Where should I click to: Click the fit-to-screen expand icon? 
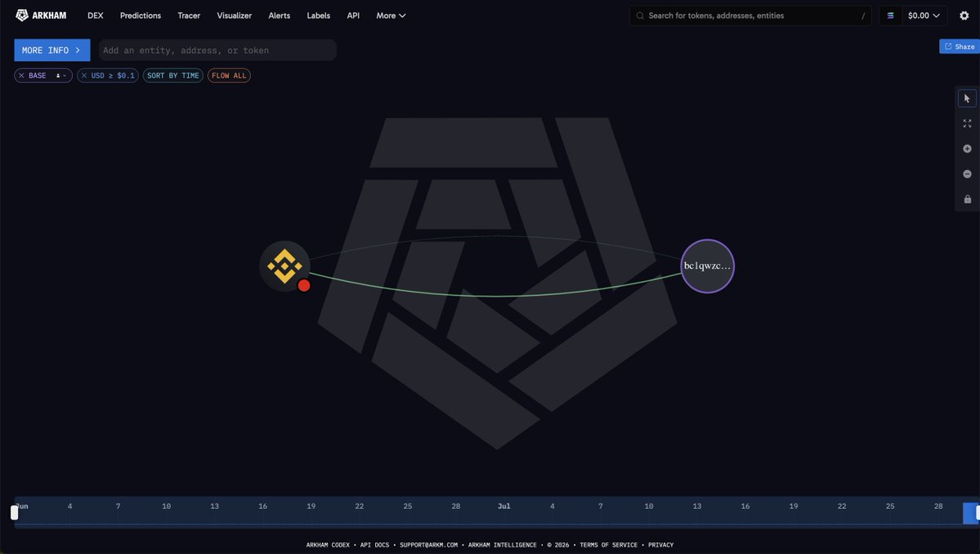[x=967, y=123]
